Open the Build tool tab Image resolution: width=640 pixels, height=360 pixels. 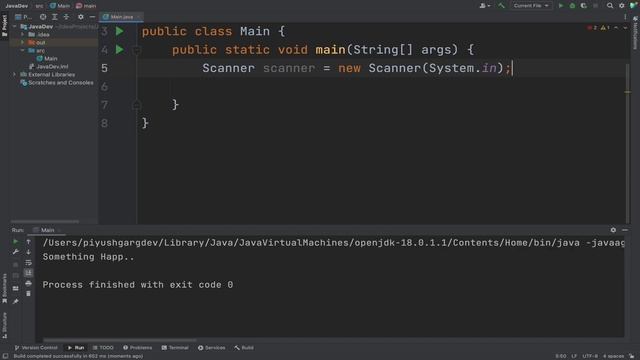[244, 348]
